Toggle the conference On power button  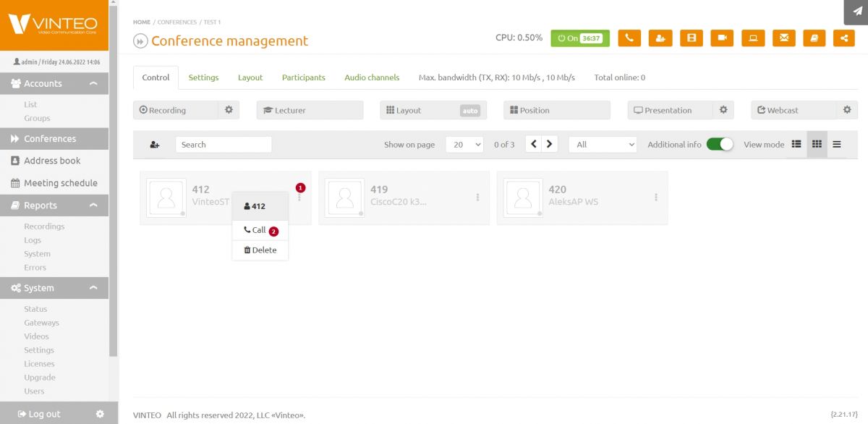point(579,38)
